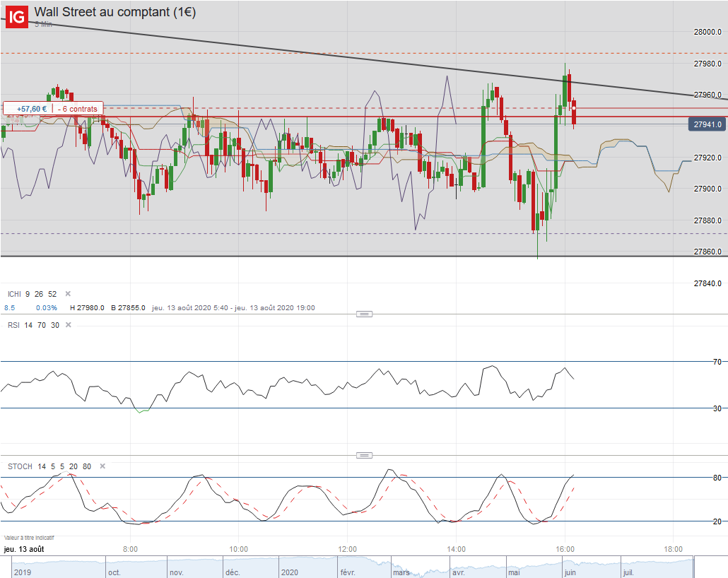Click the right edge handle of navigator range

(x=693, y=567)
